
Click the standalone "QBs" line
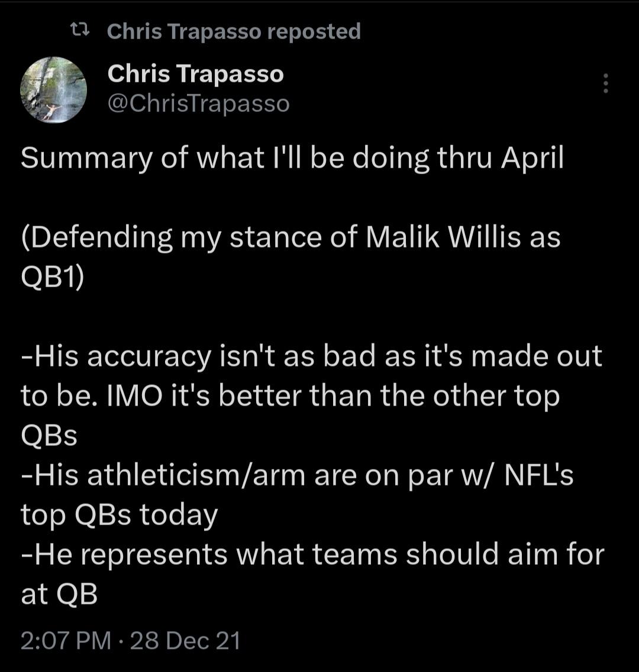coord(49,436)
